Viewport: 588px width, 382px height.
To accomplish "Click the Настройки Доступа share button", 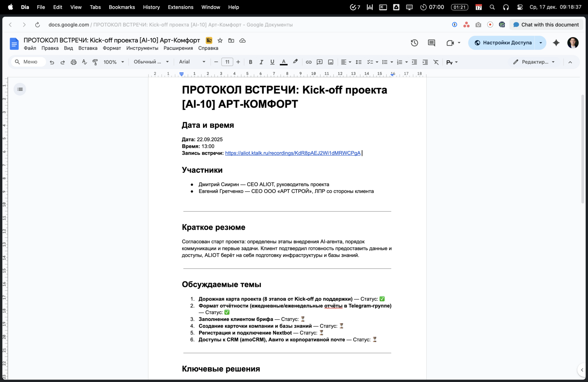I will [502, 43].
